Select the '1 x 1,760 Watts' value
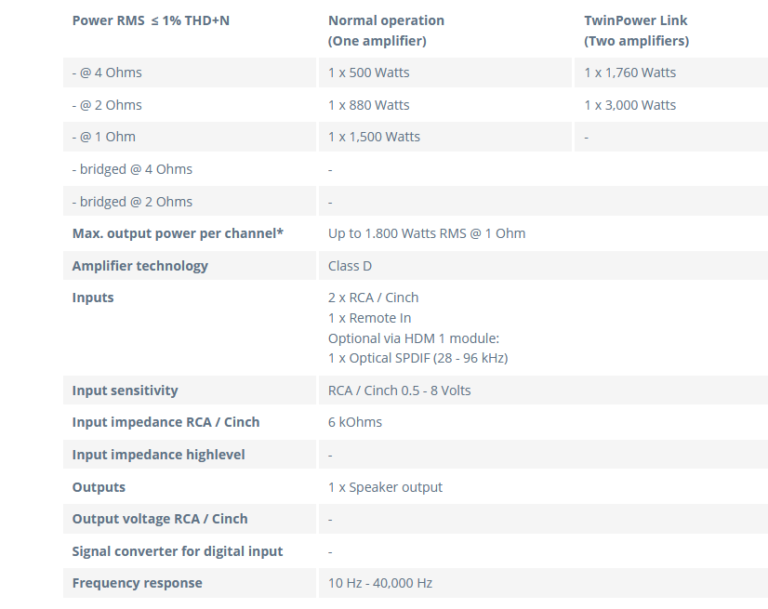 point(630,73)
